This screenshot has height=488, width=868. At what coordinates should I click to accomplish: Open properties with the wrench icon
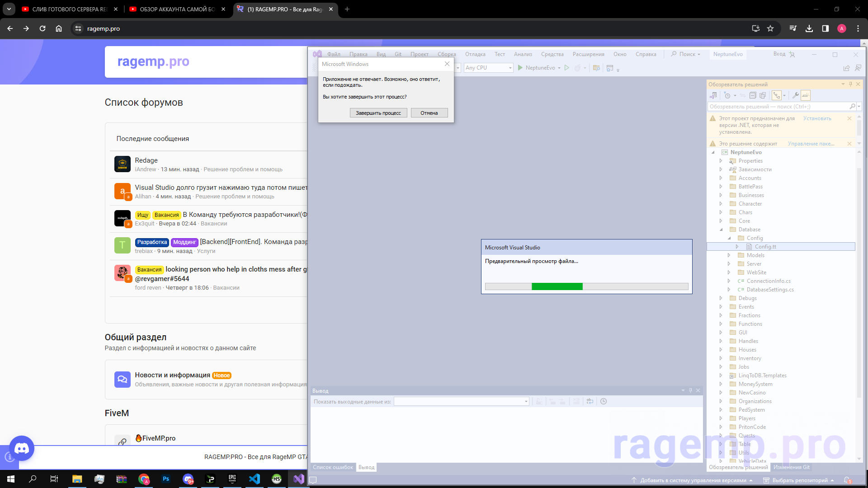pyautogui.click(x=795, y=95)
